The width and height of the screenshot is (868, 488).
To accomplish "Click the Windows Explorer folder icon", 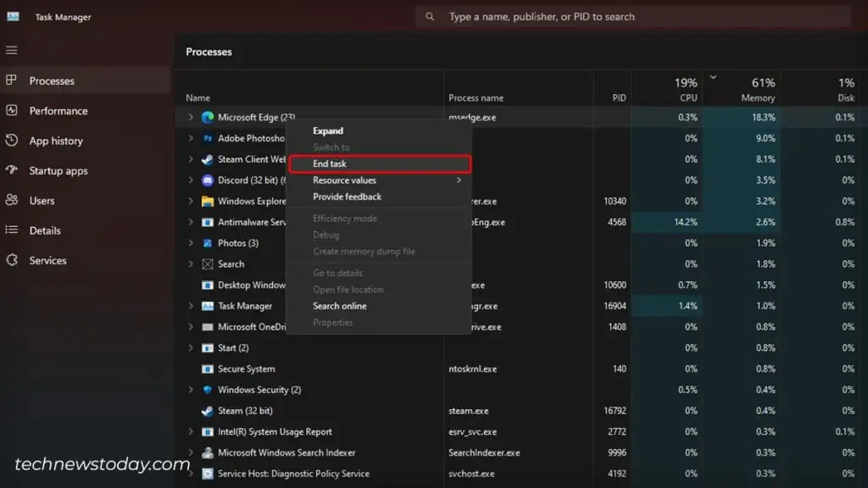I will point(208,202).
